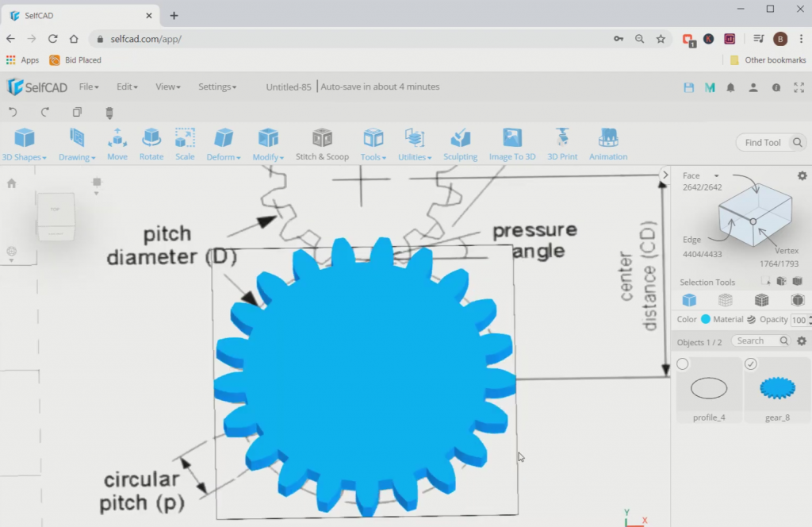Open the Animation tool
Image resolution: width=812 pixels, height=527 pixels.
[x=608, y=144]
